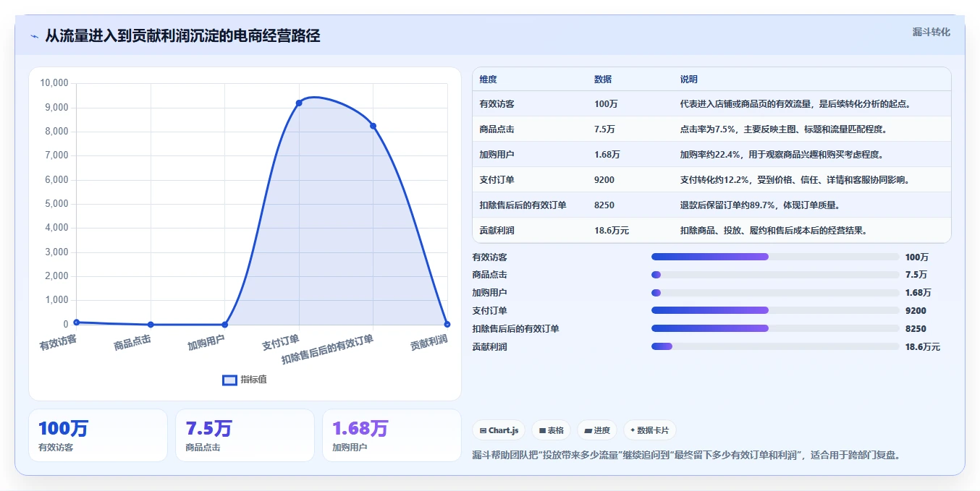
Task: Click 18.6万元 value beside 贡献利润 progress bar
Action: click(x=923, y=347)
